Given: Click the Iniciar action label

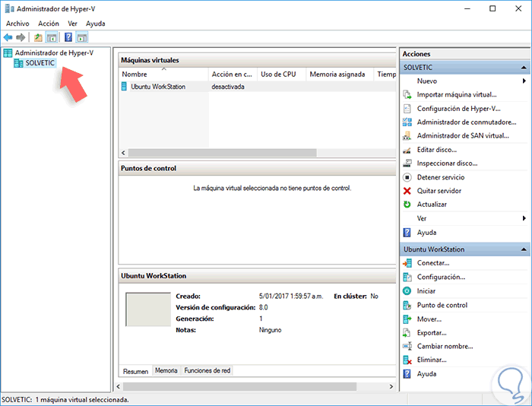Looking at the screenshot, I should point(426,291).
